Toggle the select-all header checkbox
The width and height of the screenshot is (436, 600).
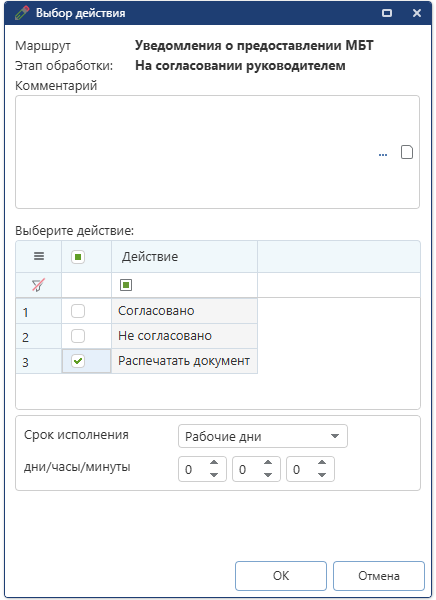[78, 257]
